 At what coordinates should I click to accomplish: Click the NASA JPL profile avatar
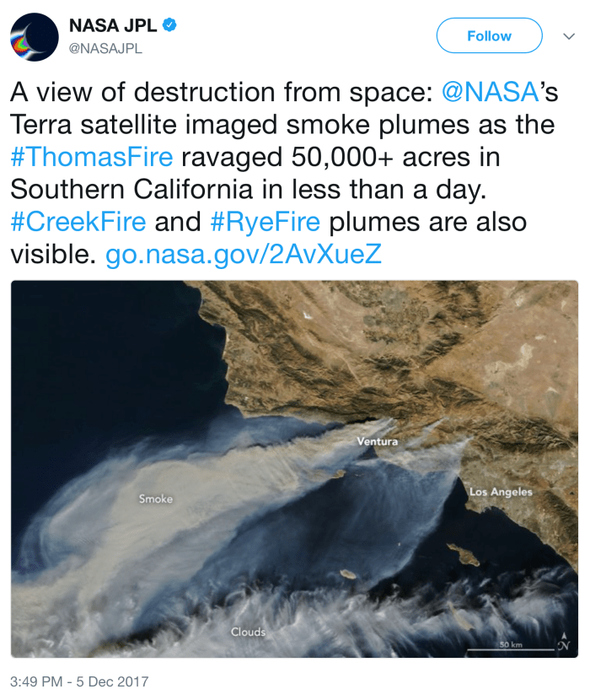[31, 36]
